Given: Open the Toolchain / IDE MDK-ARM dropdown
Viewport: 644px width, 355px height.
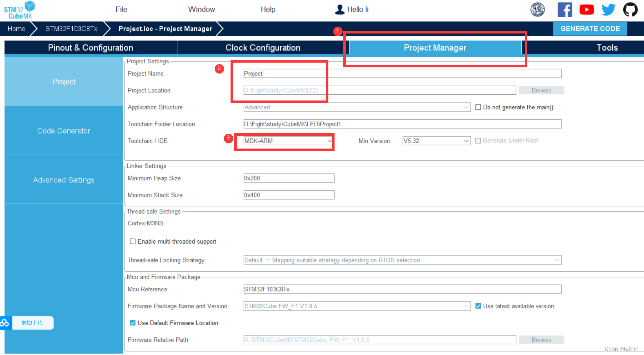Looking at the screenshot, I should 288,141.
